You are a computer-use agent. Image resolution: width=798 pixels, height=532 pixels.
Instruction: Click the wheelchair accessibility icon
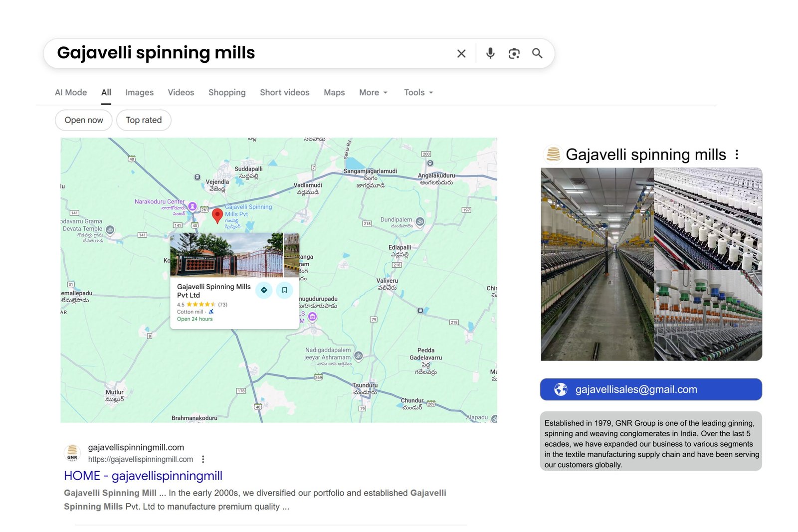(211, 311)
